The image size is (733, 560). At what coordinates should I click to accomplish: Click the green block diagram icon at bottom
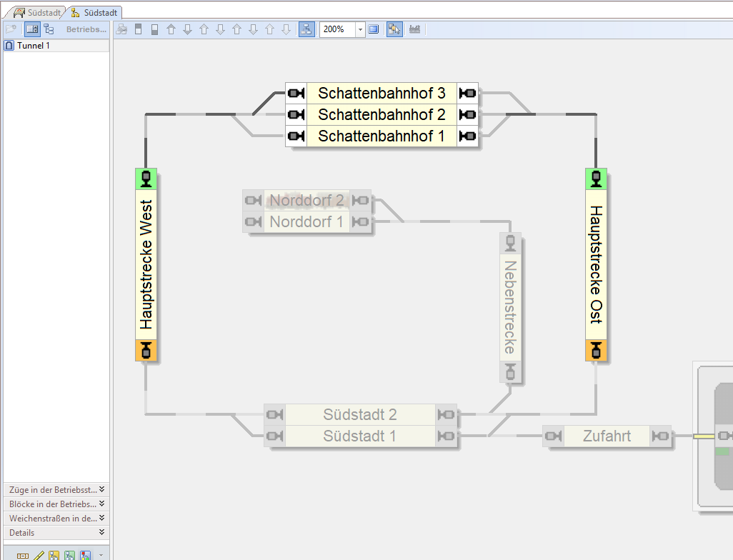coord(69,555)
